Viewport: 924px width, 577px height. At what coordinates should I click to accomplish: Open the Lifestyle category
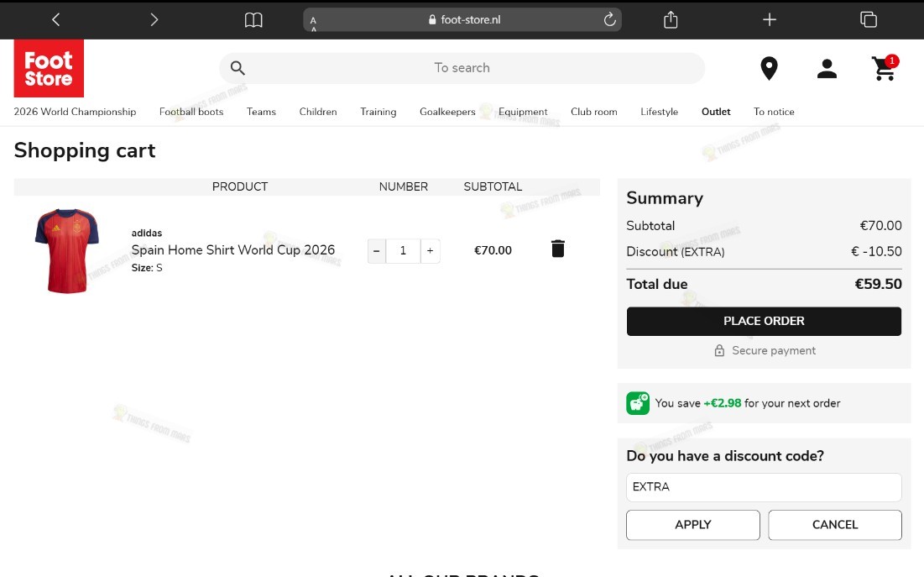[x=660, y=112]
